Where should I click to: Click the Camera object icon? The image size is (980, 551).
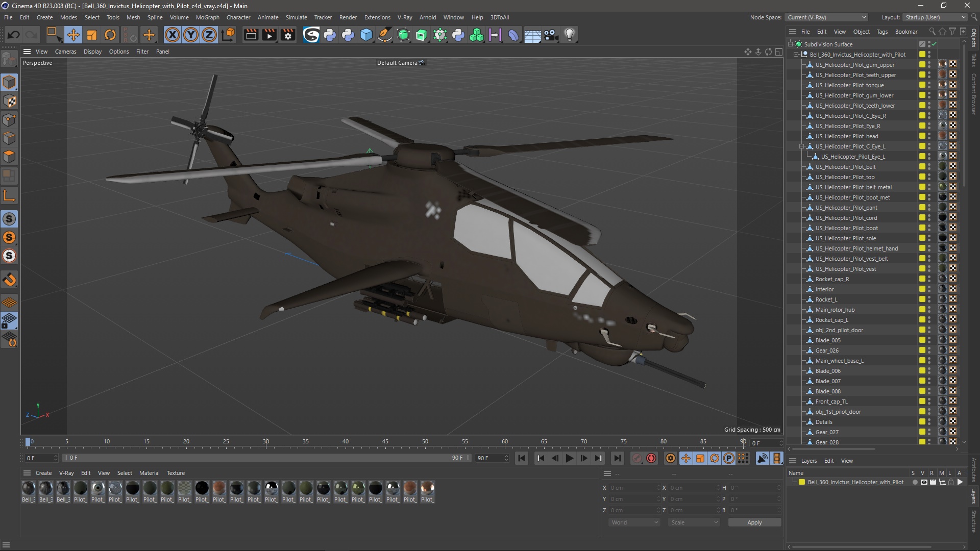pos(551,35)
